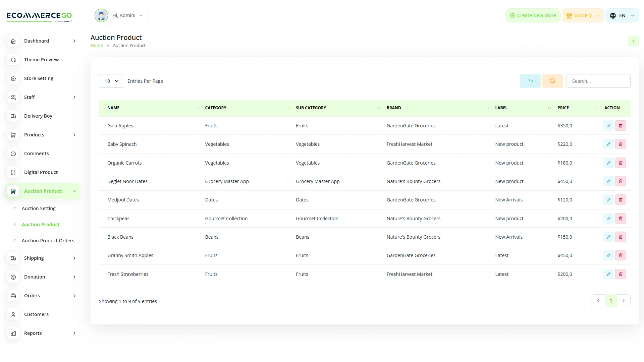Viewport: 644px width, 362px height.
Task: Select the Dashboard icon in the sidebar
Action: (13, 41)
